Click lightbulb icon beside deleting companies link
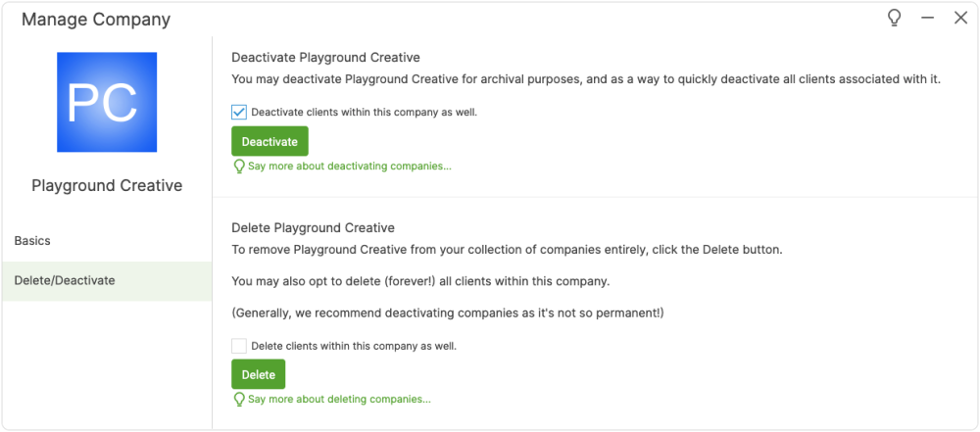 238,400
